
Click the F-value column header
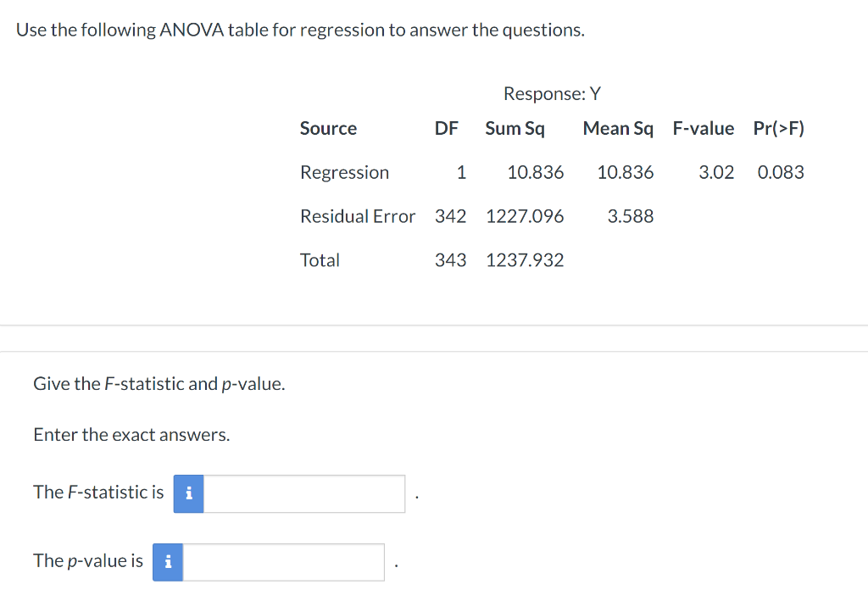coord(703,128)
